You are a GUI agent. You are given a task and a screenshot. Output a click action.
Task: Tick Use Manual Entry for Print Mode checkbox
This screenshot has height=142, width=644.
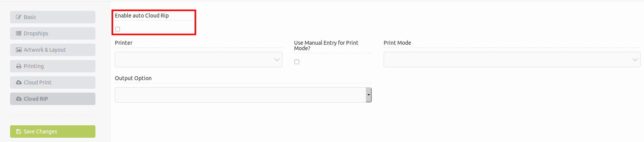(297, 62)
